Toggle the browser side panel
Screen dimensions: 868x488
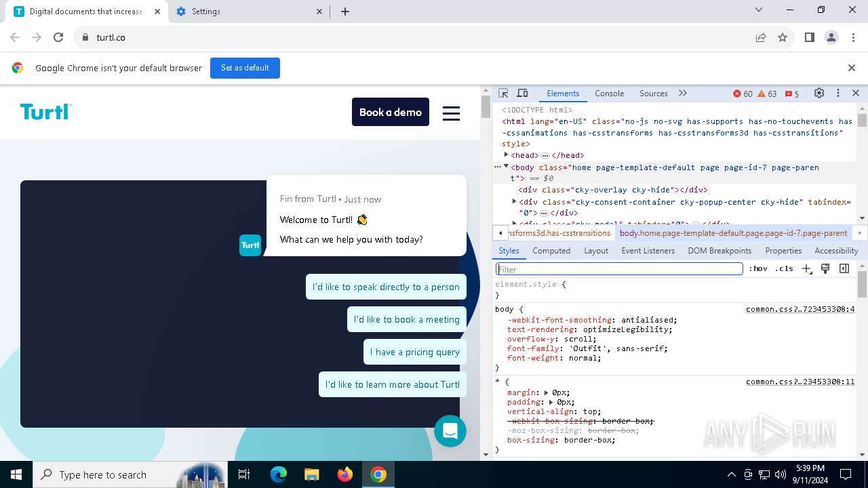(810, 38)
